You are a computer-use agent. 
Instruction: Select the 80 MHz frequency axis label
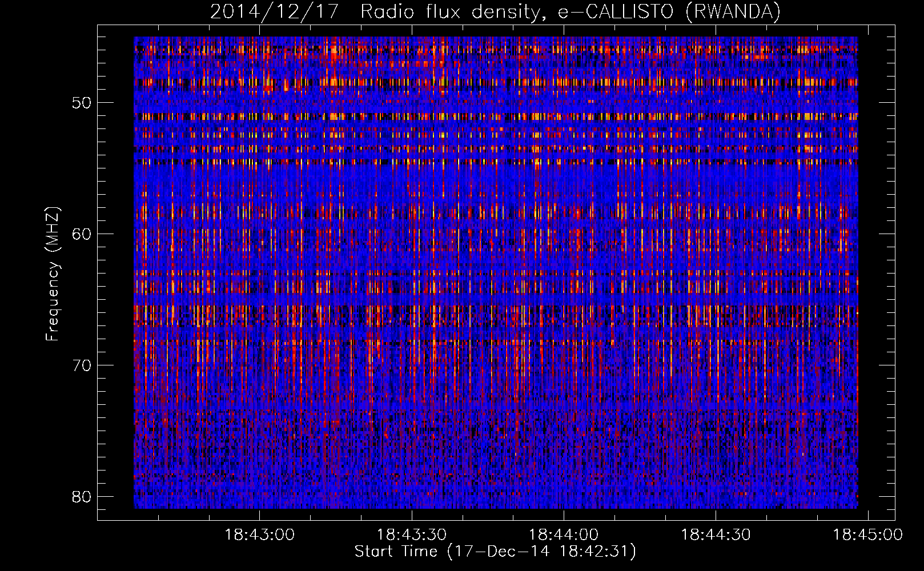[x=82, y=497]
